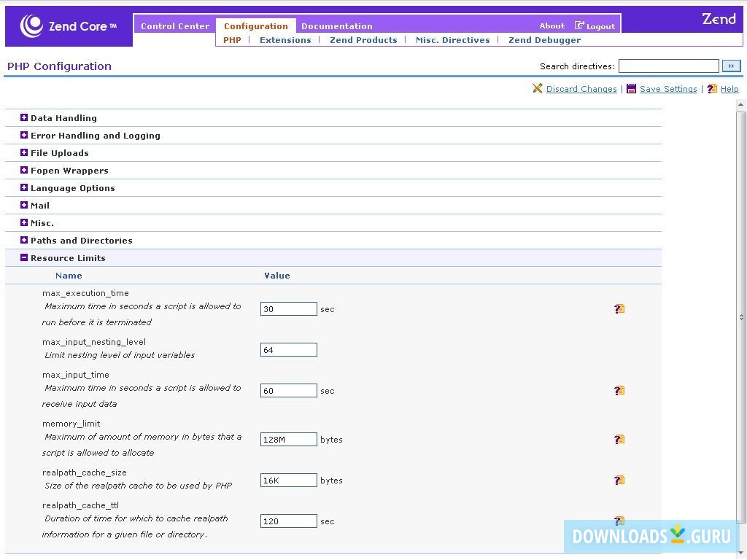The height and width of the screenshot is (560, 747).
Task: Click the search directives arrow button
Action: tap(730, 66)
